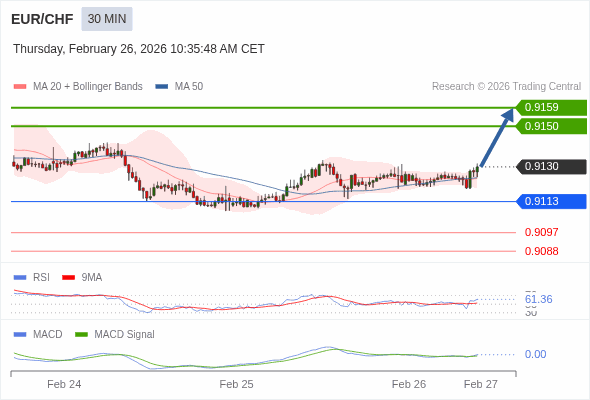Click the Feb 25 date axis label
This screenshot has width=590, height=400.
236,385
